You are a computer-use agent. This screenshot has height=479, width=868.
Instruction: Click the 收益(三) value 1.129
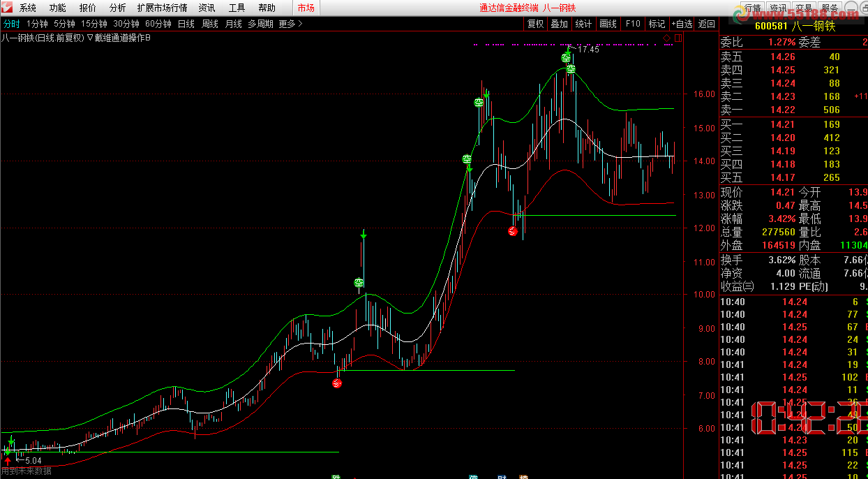coord(784,287)
